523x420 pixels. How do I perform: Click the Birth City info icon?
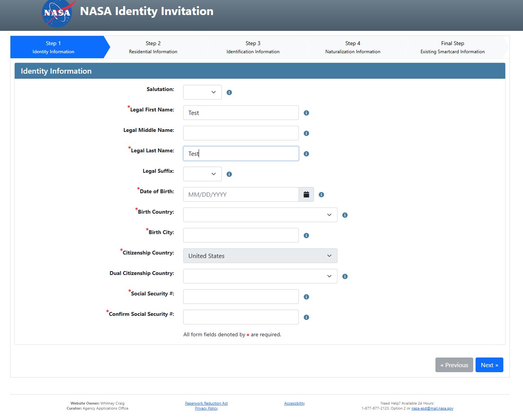(x=306, y=236)
